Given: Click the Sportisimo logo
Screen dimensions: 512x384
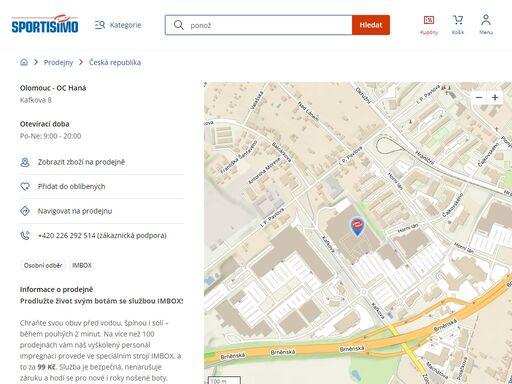Looking at the screenshot, I should point(45,24).
